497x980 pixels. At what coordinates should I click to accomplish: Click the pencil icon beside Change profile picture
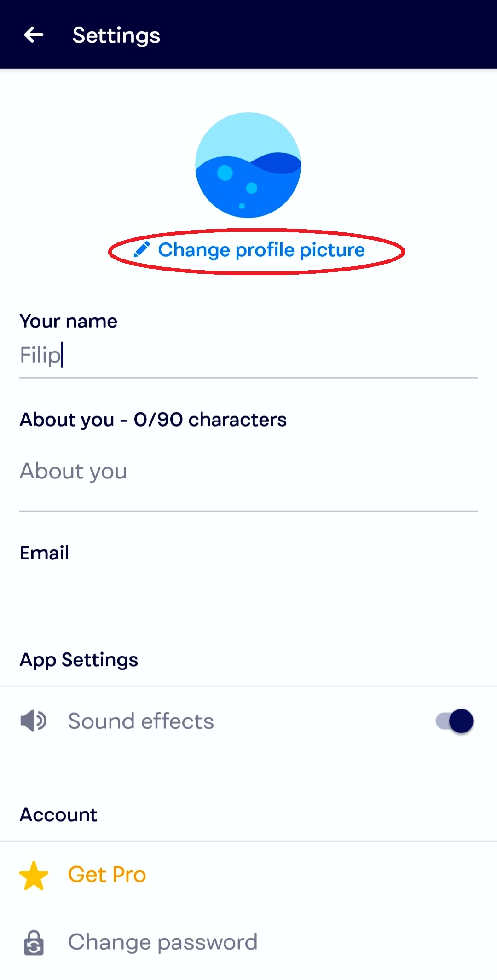pos(142,249)
